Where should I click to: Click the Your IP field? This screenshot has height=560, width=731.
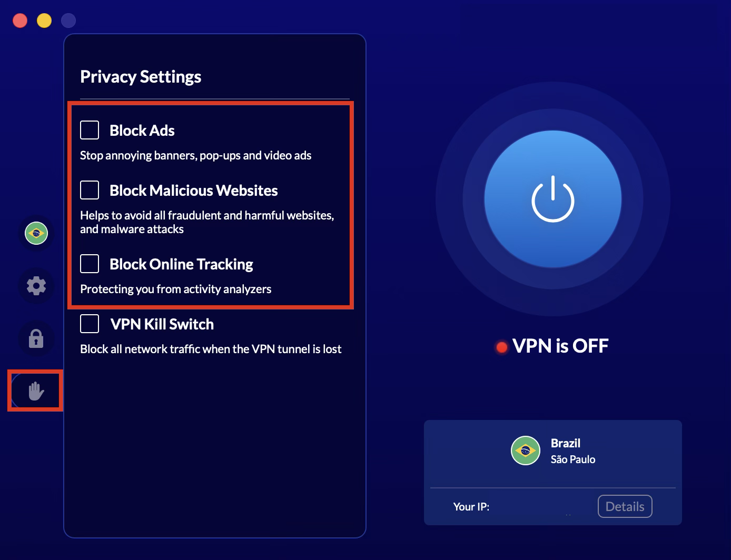point(471,506)
